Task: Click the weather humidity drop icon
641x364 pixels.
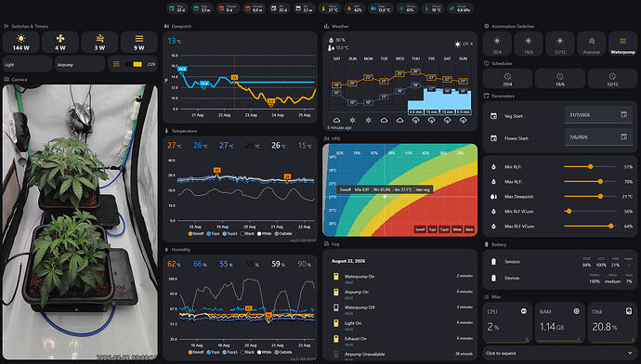Action: (x=331, y=40)
